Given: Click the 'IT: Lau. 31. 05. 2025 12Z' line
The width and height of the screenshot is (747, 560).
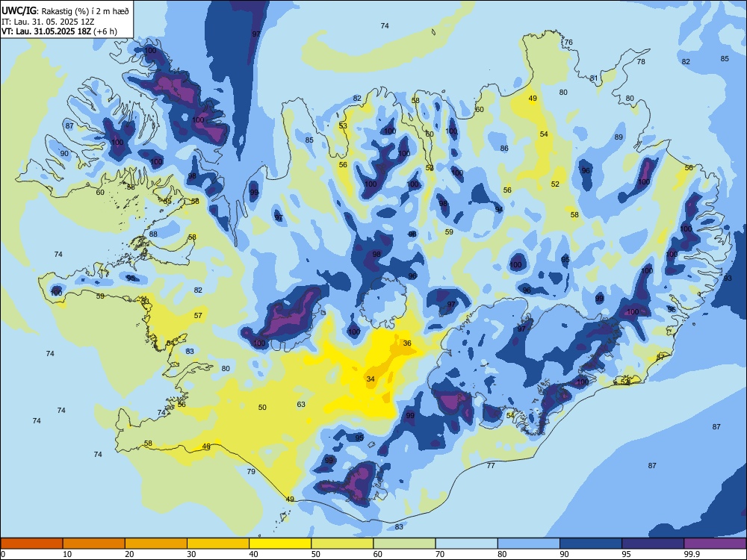Looking at the screenshot, I should tap(48, 22).
